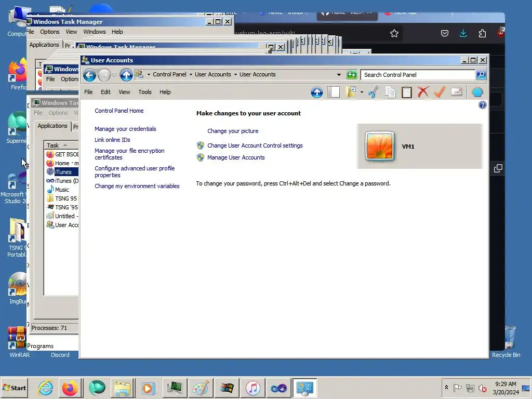Click the envelope Email icon in toolbar
This screenshot has height=399, width=532.
click(456, 92)
